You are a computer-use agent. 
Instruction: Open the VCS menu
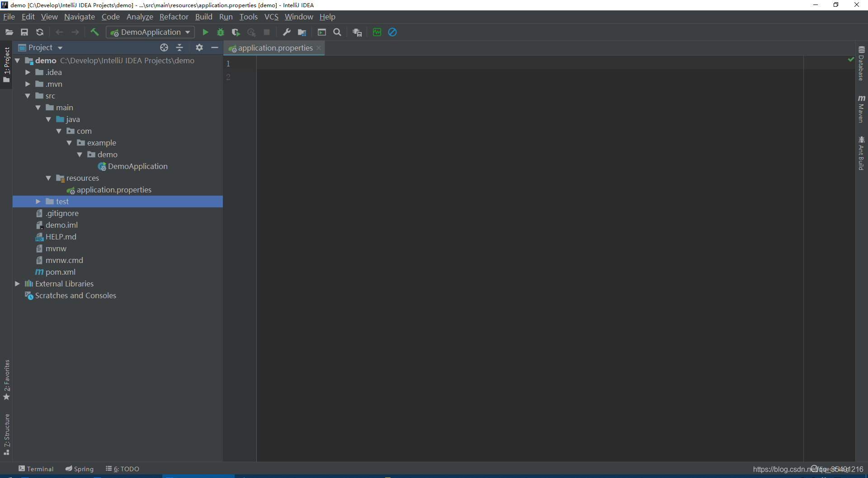[271, 17]
